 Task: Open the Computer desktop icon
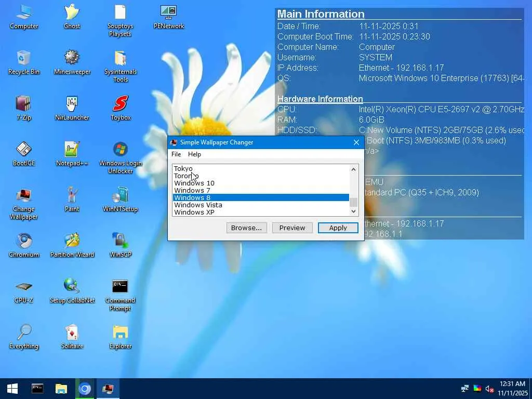(x=24, y=17)
